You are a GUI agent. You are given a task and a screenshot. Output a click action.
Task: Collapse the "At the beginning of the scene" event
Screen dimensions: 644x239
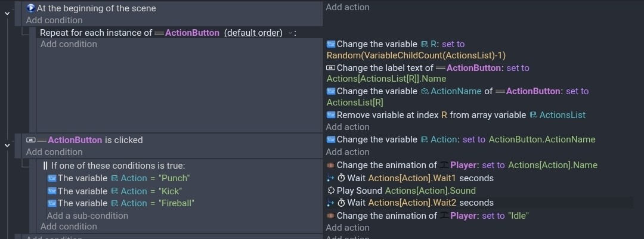click(7, 13)
